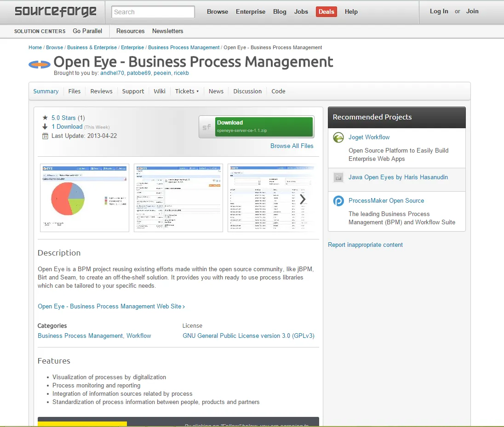
Task: Open the Wiki tab
Action: [160, 91]
